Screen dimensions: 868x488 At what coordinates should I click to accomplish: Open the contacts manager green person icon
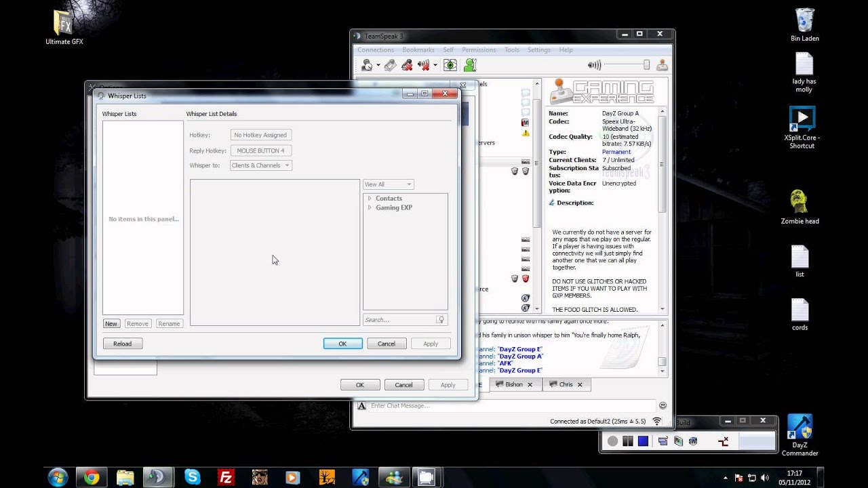[470, 65]
